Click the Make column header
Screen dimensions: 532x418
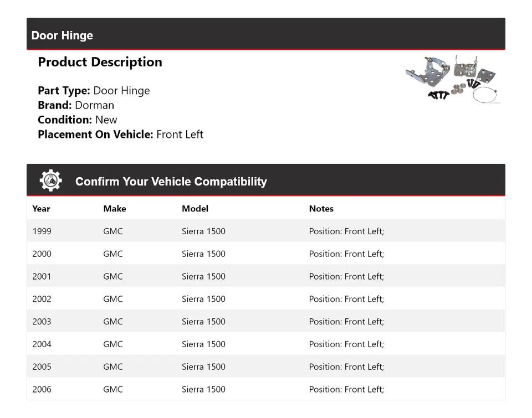(114, 209)
